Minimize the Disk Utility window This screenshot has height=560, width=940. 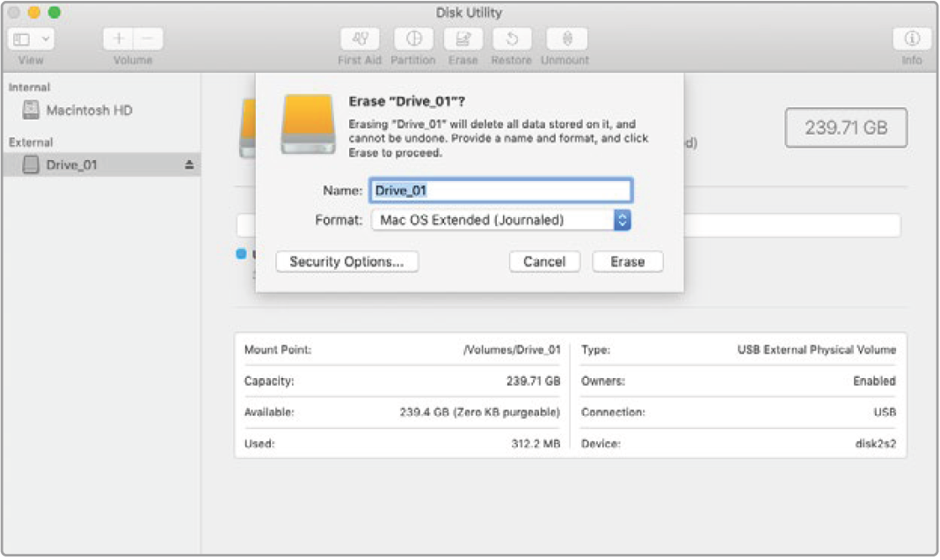click(x=33, y=12)
